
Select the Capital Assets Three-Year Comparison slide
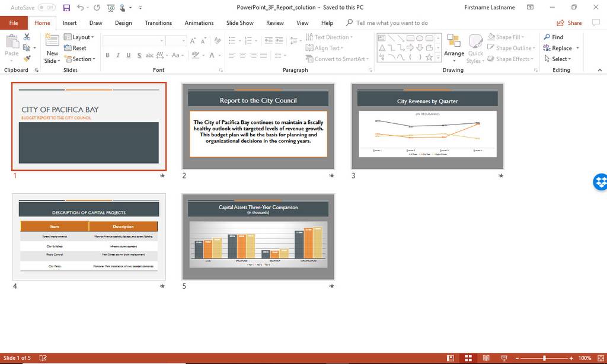[x=258, y=237]
